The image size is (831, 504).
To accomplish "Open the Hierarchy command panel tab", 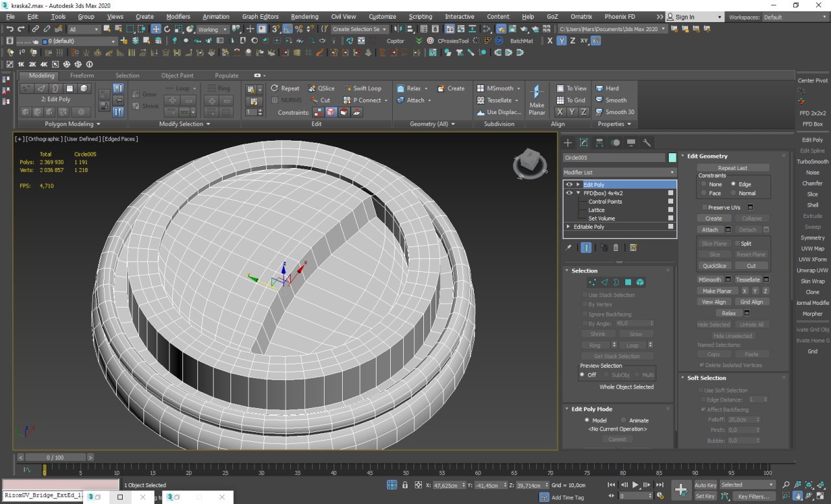I will pyautogui.click(x=599, y=143).
